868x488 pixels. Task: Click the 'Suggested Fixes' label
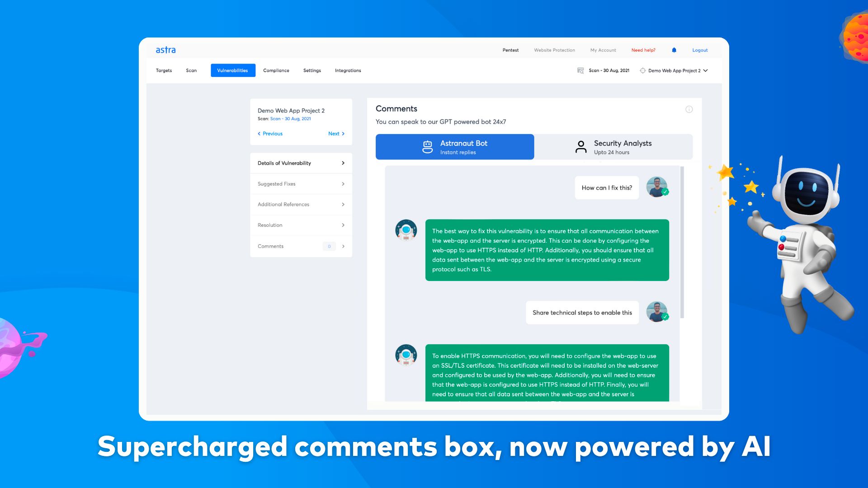[x=276, y=184]
